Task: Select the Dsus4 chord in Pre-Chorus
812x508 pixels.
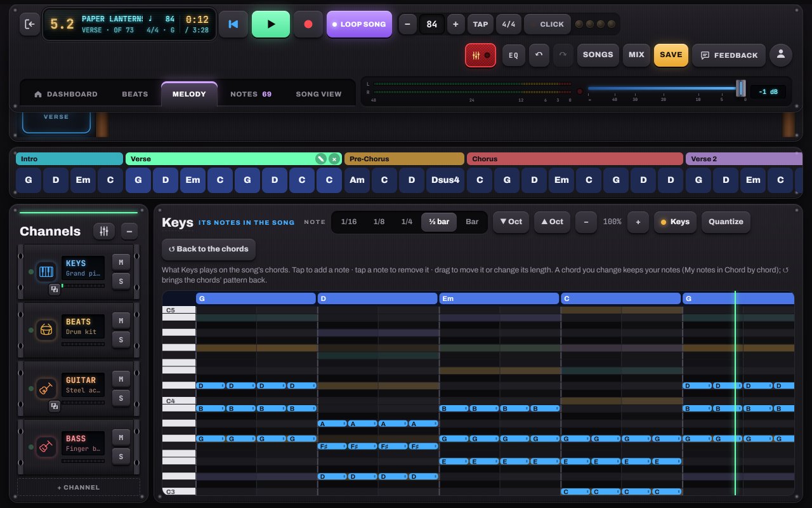Action: 445,180
